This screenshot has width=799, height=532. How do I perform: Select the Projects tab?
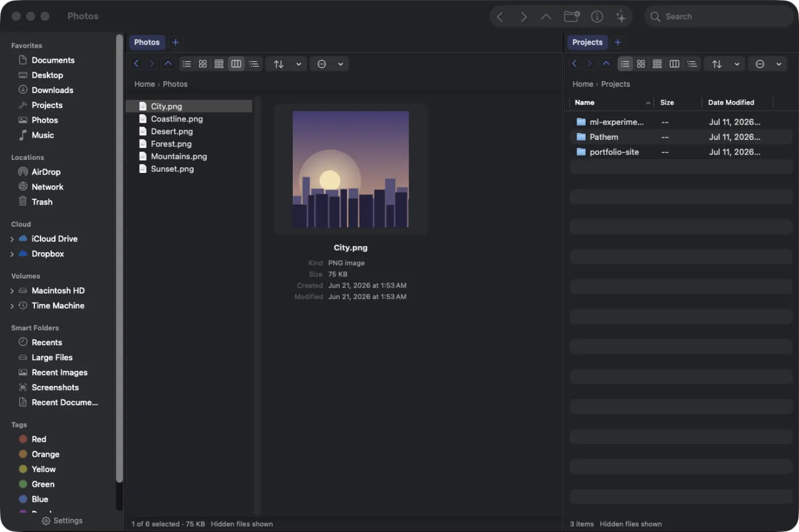pos(587,42)
